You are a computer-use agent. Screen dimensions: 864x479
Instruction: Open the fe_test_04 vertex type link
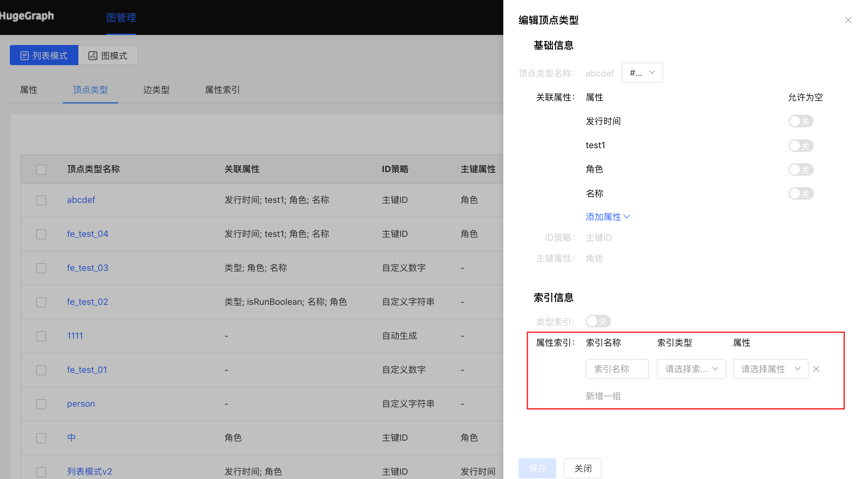[x=88, y=234]
